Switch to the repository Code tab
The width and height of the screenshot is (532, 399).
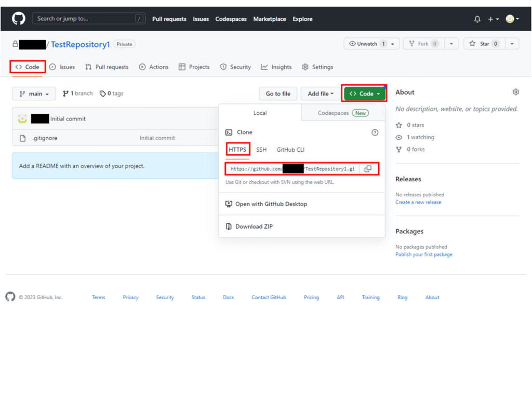[x=28, y=67]
